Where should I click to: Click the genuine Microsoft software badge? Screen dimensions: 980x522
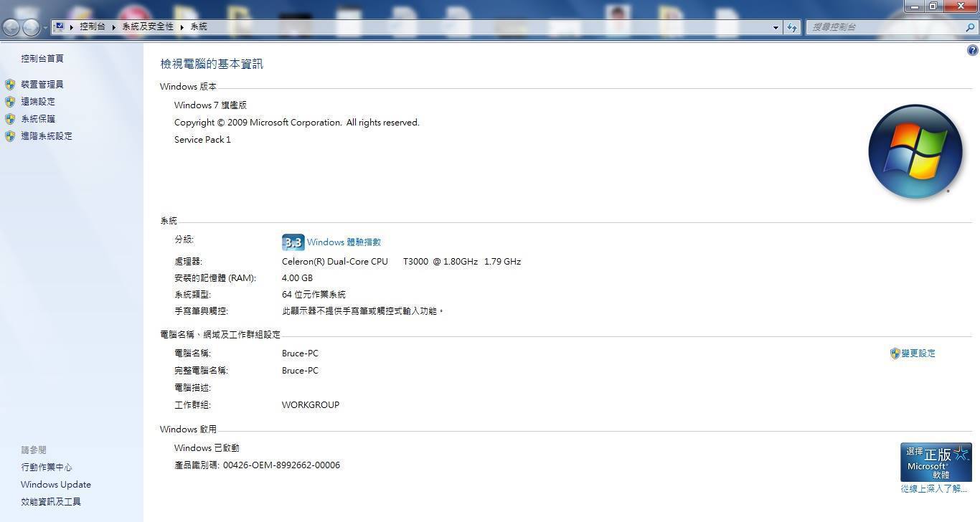[x=936, y=462]
